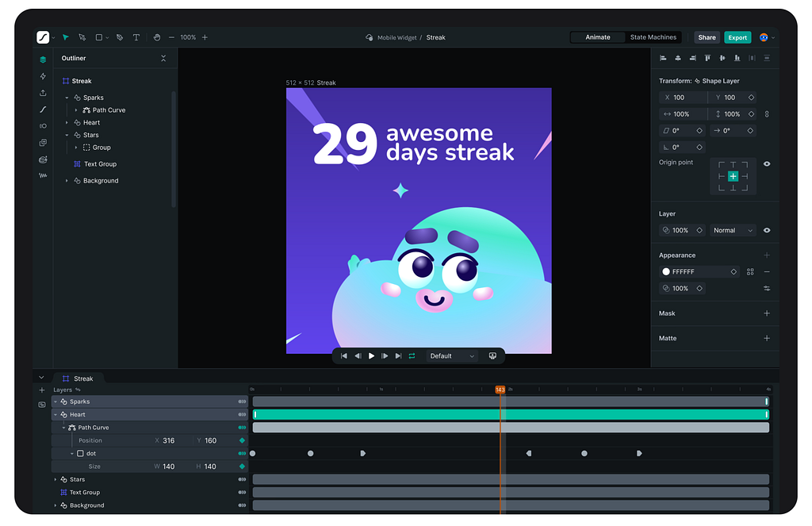Select the Text tool

136,37
